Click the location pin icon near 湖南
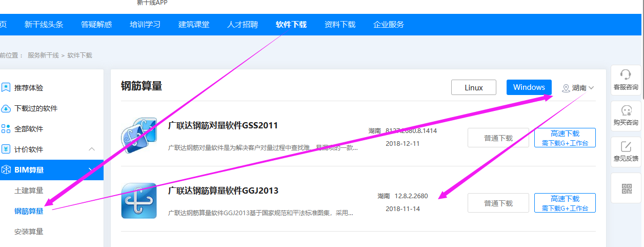 566,88
